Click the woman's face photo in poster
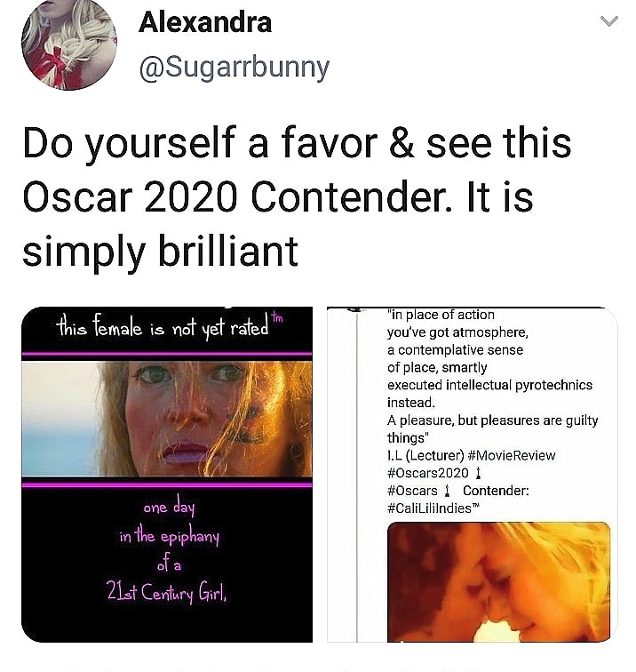 pos(167,419)
